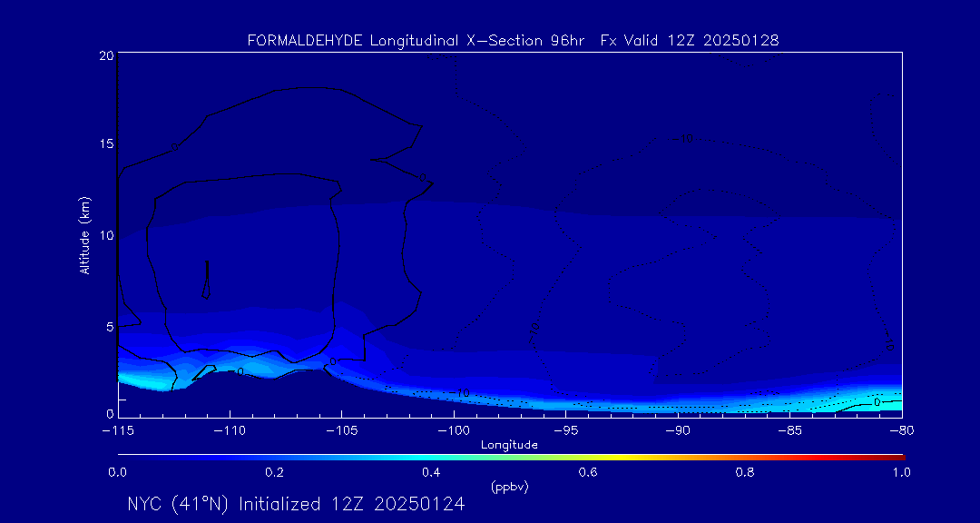Click the longitude tick label -90
Viewport: 980px width, 523px height.
click(678, 431)
